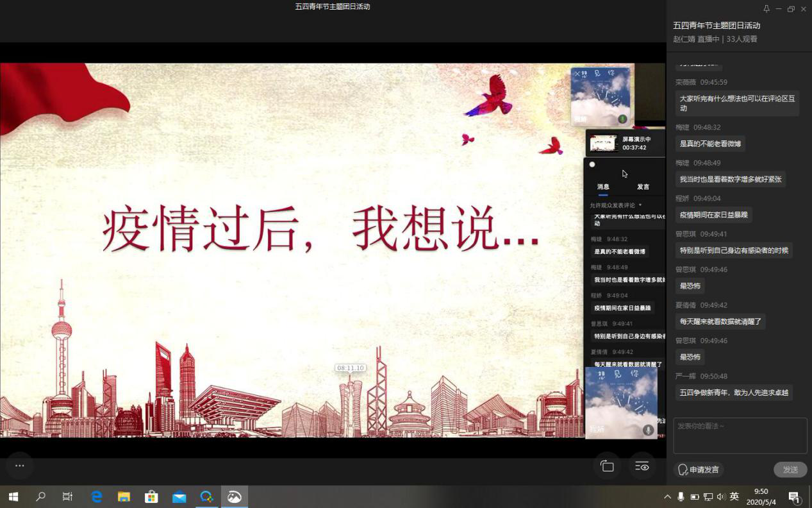Click the 申请发言 request-to-speak button
812x508 pixels.
click(x=699, y=470)
